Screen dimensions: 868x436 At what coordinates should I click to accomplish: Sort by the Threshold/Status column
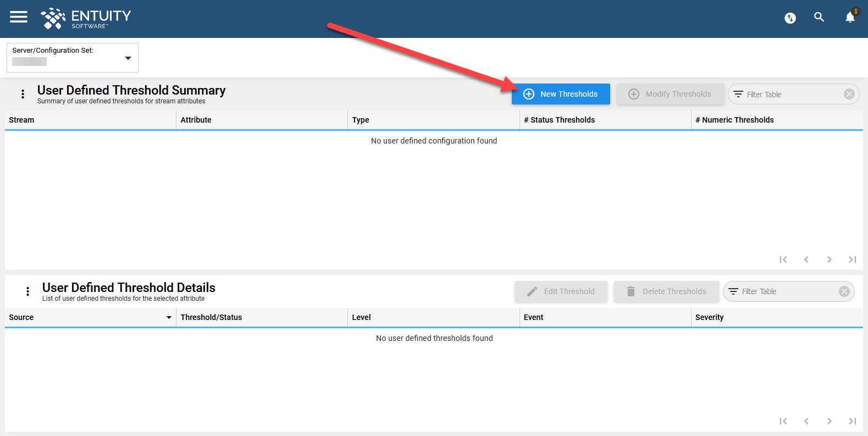[x=262, y=317]
